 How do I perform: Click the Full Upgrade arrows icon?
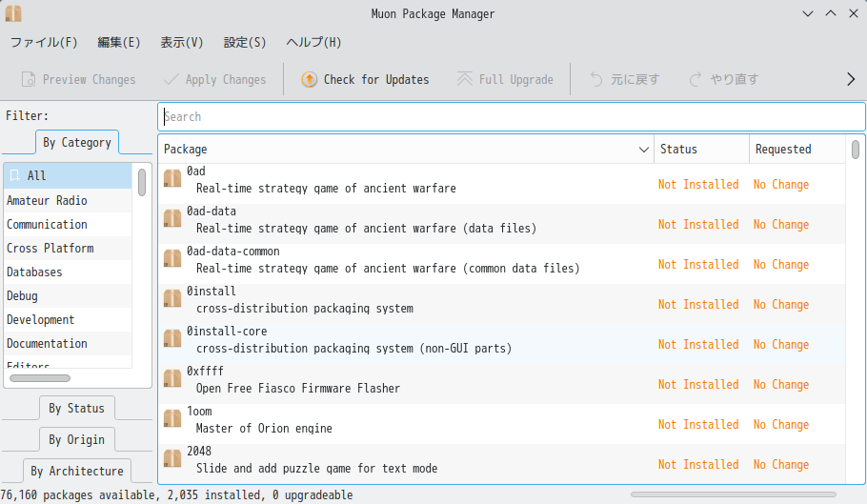point(465,80)
